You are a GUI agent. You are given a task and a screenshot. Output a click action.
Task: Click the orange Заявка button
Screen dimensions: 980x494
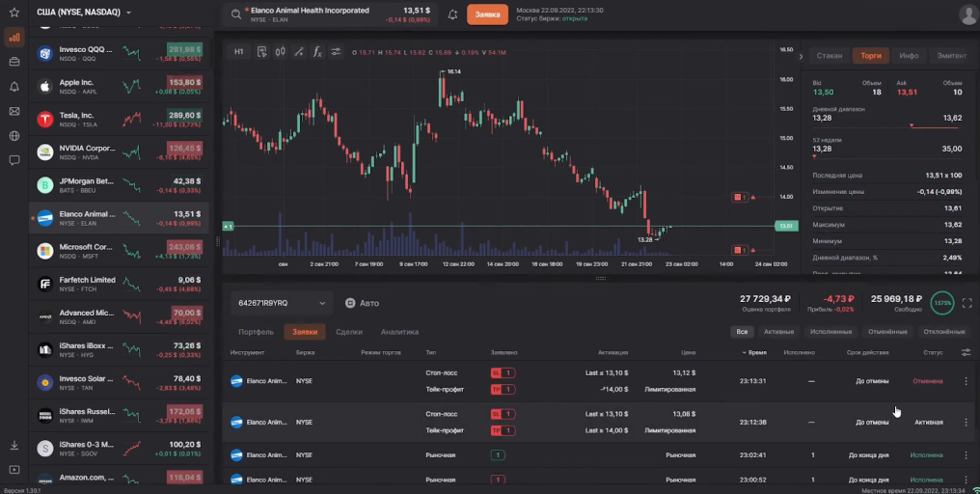pos(487,14)
